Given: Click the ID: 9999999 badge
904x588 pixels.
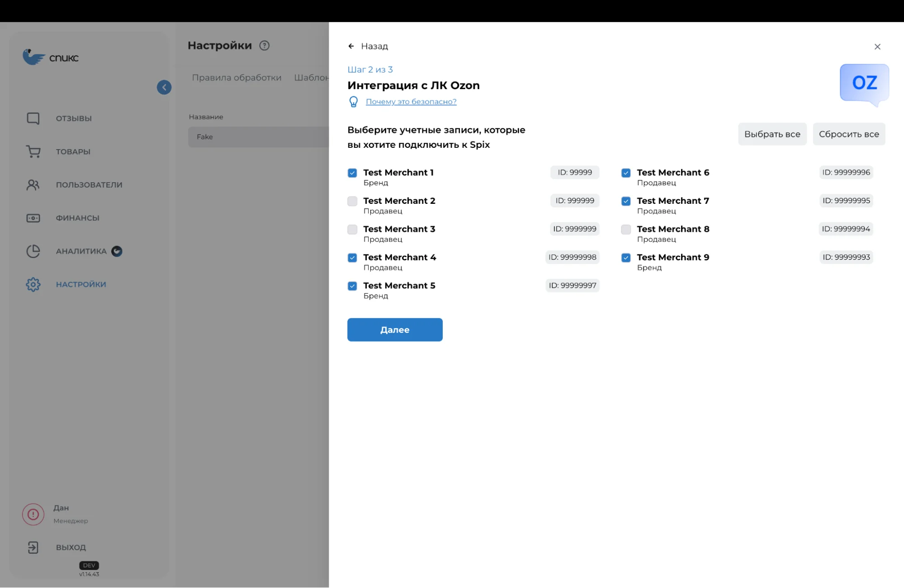Looking at the screenshot, I should click(574, 229).
